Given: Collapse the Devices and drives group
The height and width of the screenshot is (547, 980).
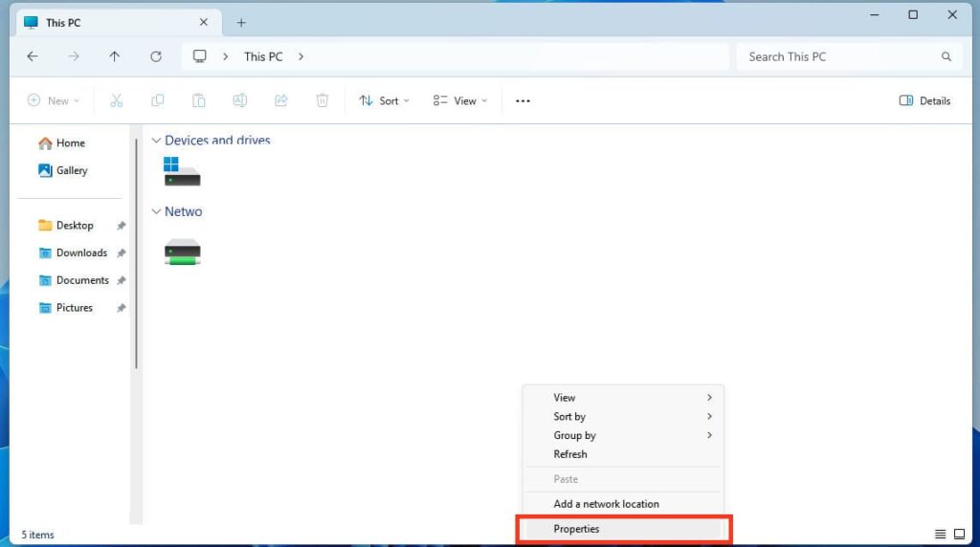Looking at the screenshot, I should pyautogui.click(x=156, y=141).
